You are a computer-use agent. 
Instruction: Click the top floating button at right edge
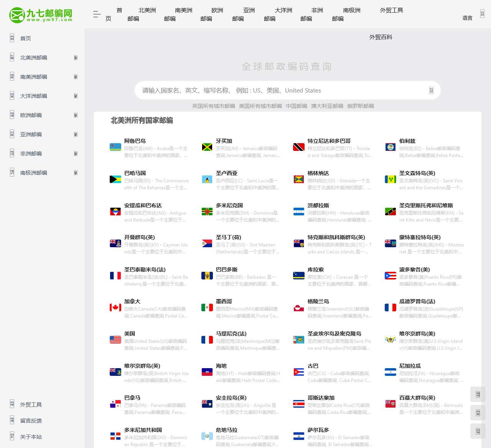coord(478,395)
